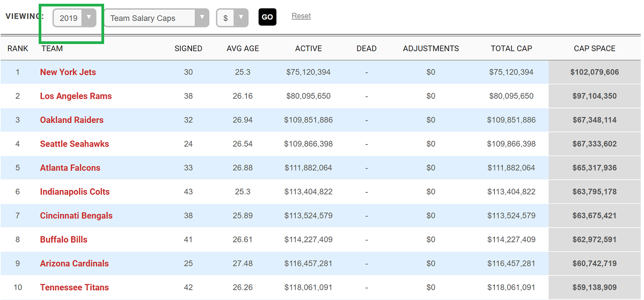The width and height of the screenshot is (644, 300).
Task: Click the Rams active value $80,095,650
Action: click(x=309, y=96)
